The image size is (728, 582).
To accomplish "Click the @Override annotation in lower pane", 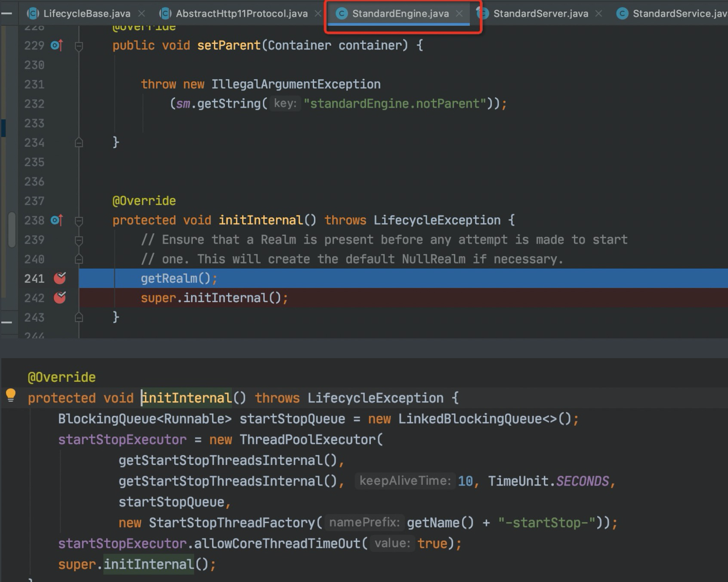I will pyautogui.click(x=62, y=377).
